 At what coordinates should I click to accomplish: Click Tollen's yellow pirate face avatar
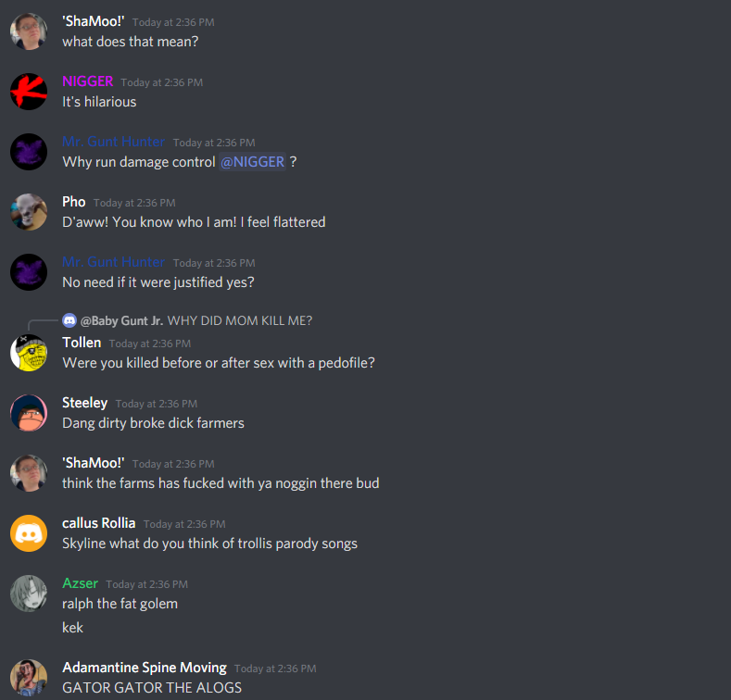click(29, 353)
